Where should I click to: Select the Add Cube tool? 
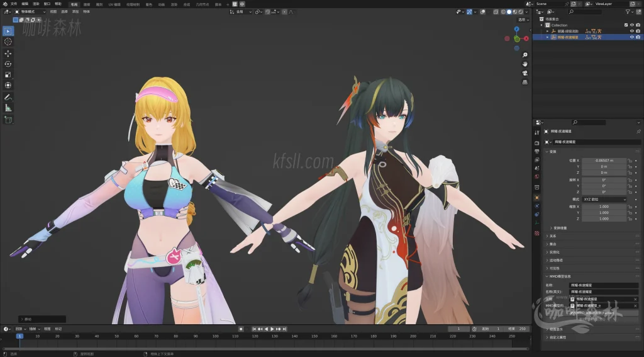pos(8,120)
